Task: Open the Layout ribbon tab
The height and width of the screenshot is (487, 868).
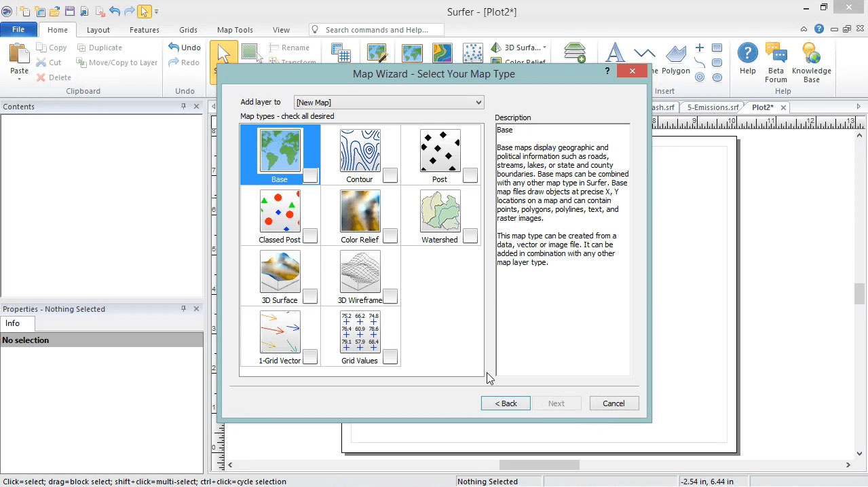Action: [x=98, y=30]
